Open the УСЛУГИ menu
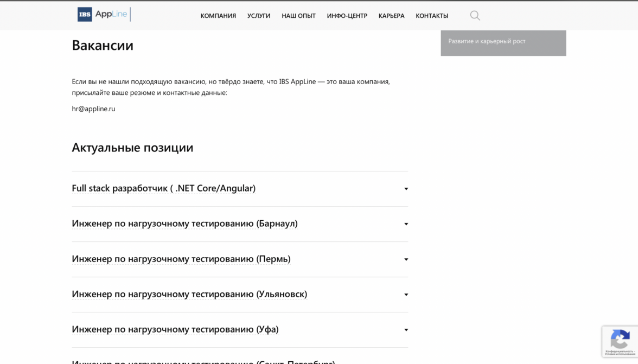 (x=259, y=16)
